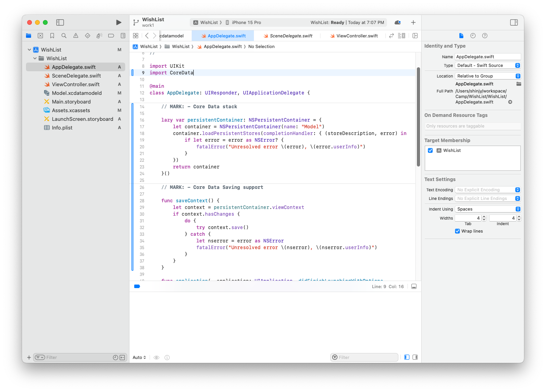
Task: Open the Line Endings dropdown
Action: [x=488, y=198]
